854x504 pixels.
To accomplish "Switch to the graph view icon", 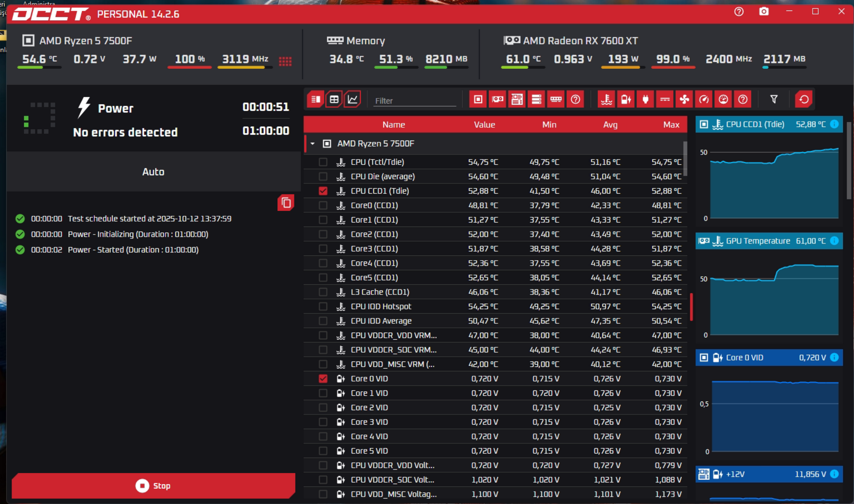I will 353,99.
